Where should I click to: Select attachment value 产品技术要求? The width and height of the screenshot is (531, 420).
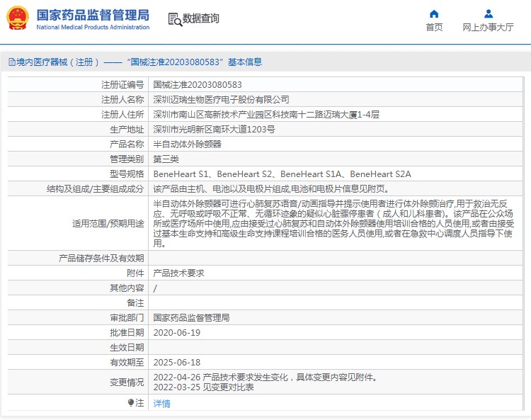(x=178, y=273)
